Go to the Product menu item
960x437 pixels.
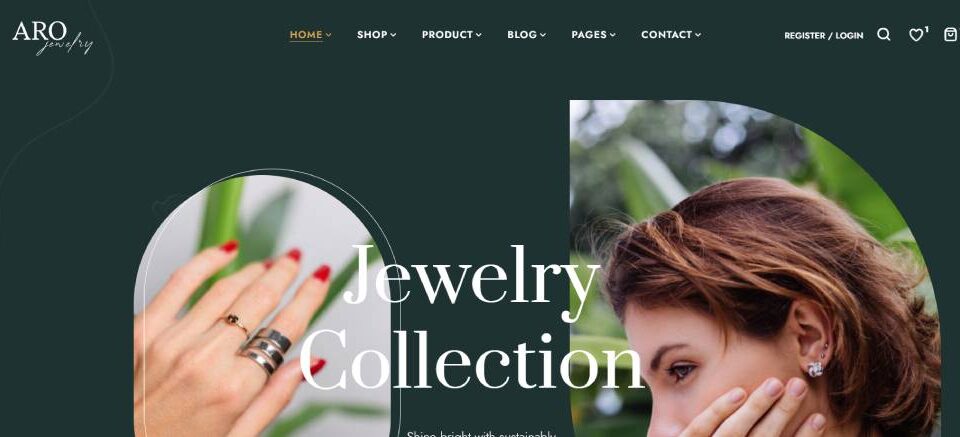(x=448, y=35)
